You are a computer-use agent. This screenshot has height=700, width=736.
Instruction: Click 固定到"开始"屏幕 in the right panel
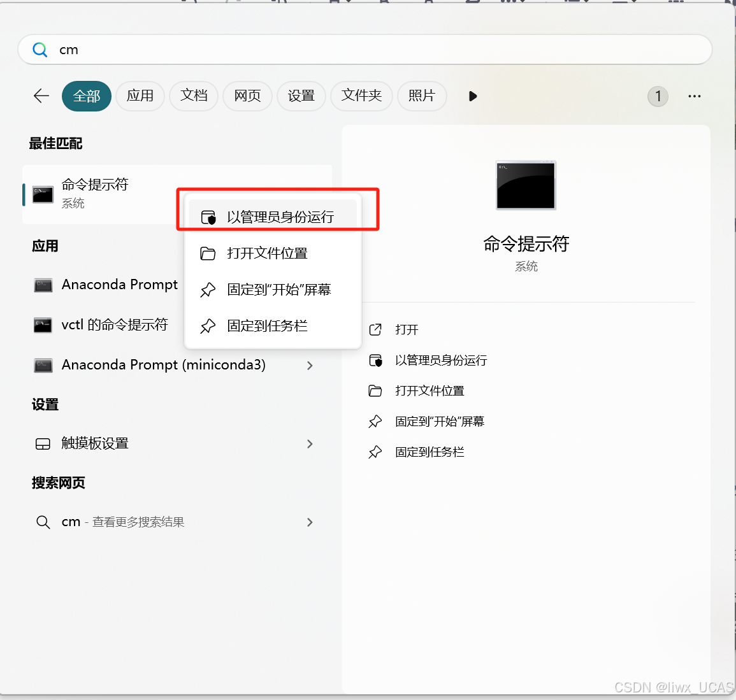pyautogui.click(x=439, y=421)
